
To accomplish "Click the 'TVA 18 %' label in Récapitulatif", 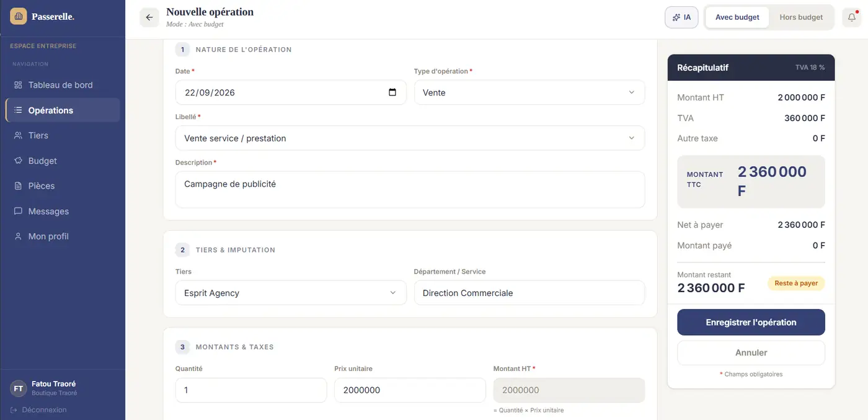I will 810,68.
